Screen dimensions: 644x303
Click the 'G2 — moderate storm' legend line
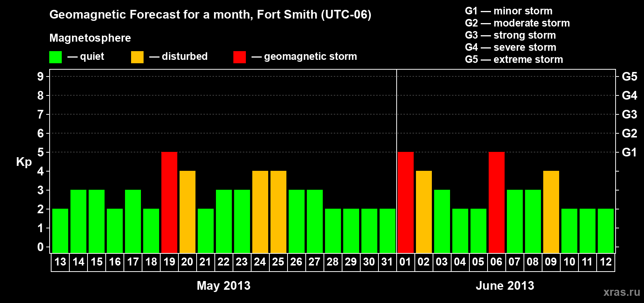[x=517, y=23]
